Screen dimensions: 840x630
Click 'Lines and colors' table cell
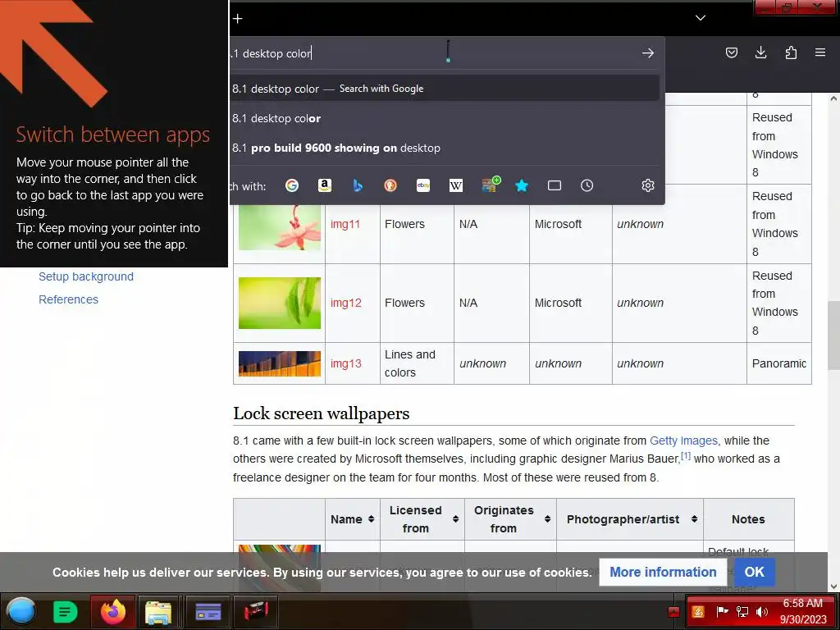click(417, 363)
